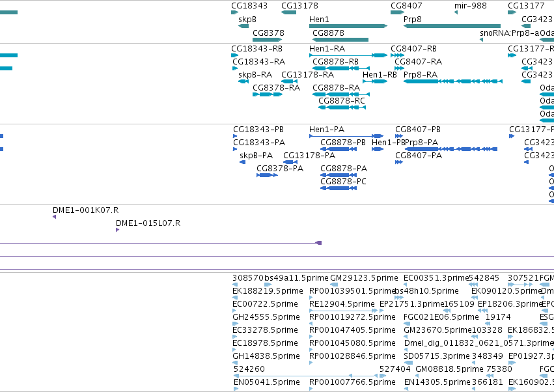Select the GM08818.5prime EST
The height and width of the screenshot is (392, 554).
click(x=449, y=370)
